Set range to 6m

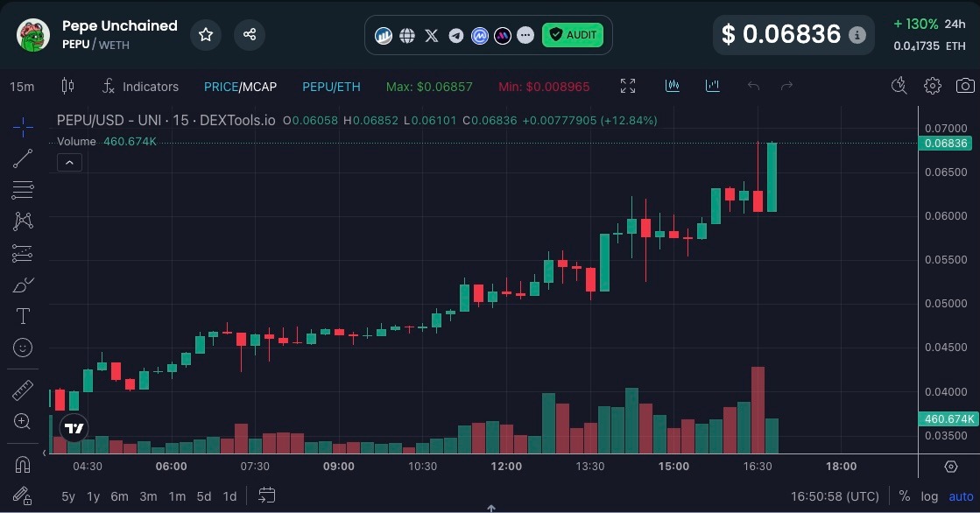coord(119,496)
